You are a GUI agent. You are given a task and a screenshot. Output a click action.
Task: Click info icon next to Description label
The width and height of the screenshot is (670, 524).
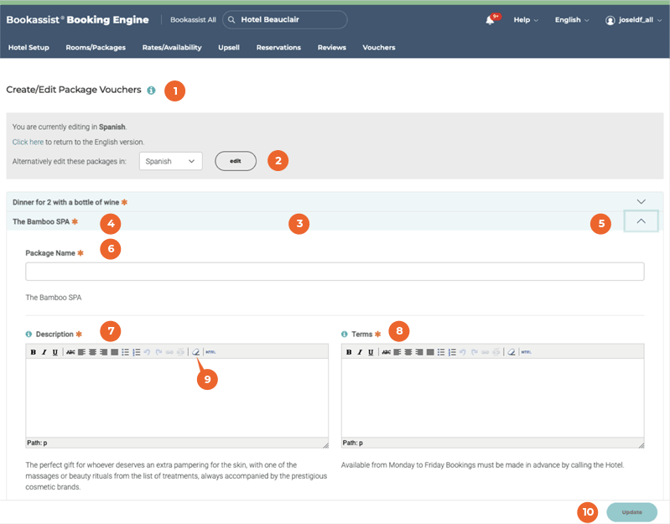29,334
